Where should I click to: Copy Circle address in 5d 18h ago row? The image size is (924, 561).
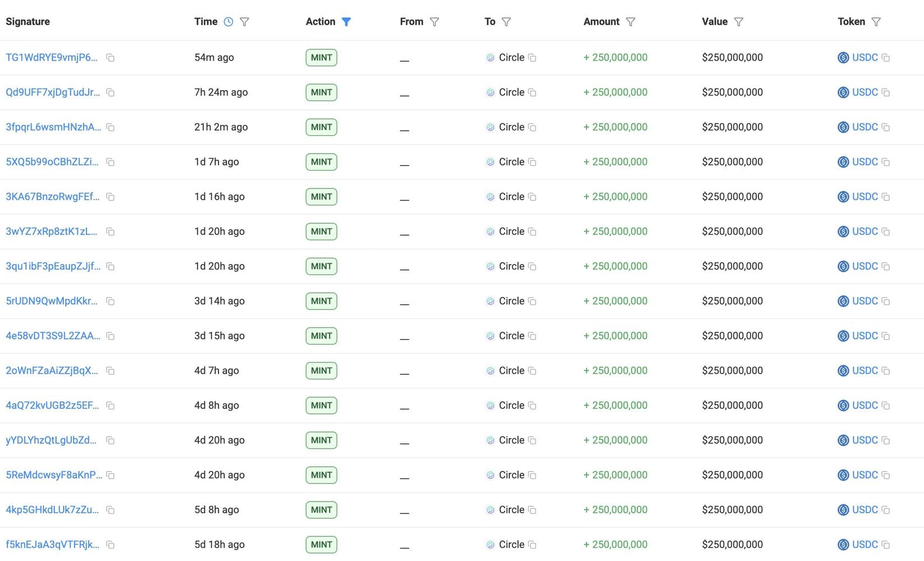click(x=532, y=545)
